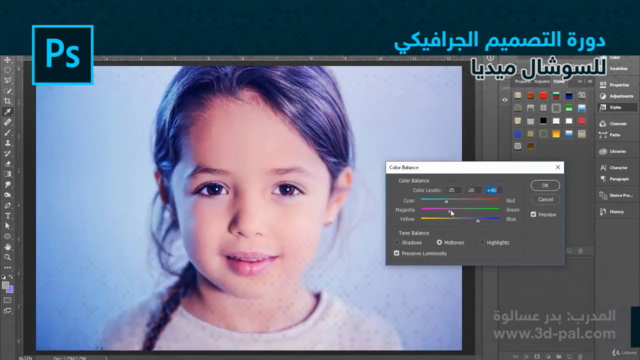This screenshot has height=360, width=640.
Task: Select the Clone Stamp tool
Action: coord(7,143)
